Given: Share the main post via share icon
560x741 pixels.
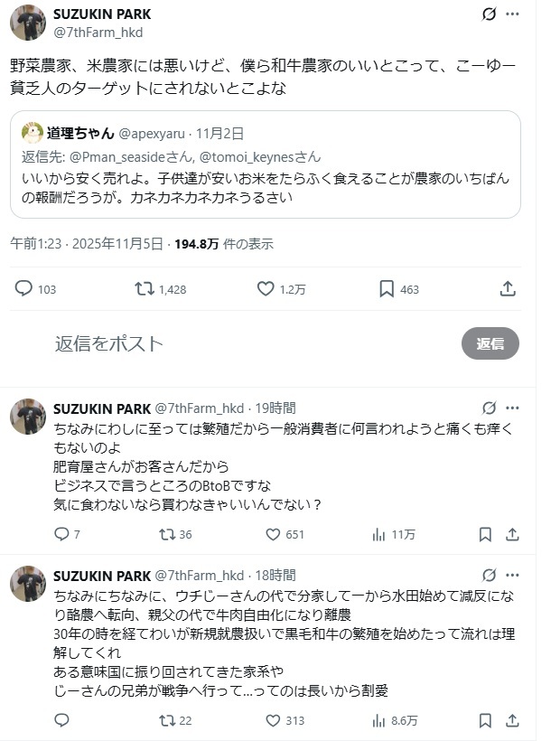Looking at the screenshot, I should coord(508,289).
